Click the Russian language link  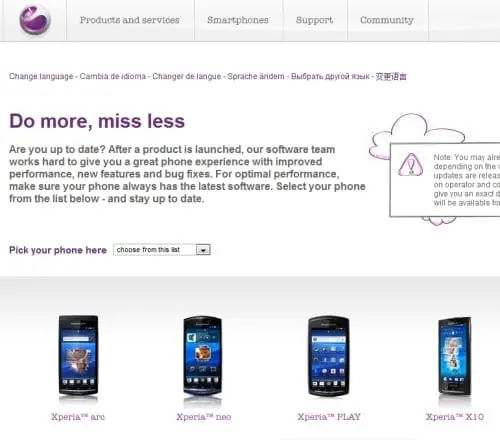pyautogui.click(x=330, y=76)
